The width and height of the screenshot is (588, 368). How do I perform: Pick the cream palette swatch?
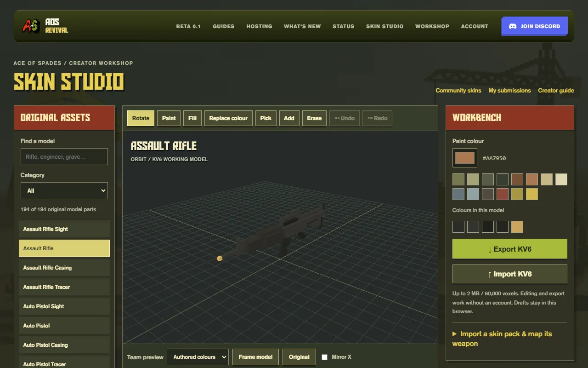tap(561, 179)
